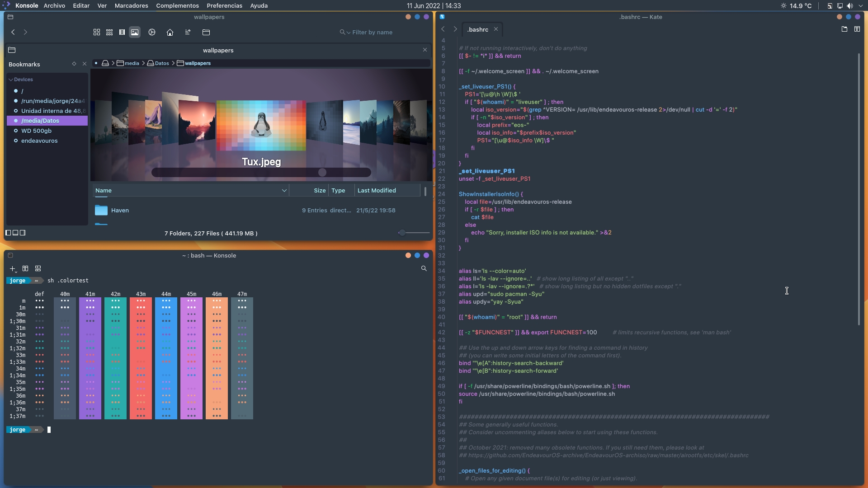868x488 pixels.
Task: Toggle split view in the Dolphin toolbar
Action: tap(207, 32)
